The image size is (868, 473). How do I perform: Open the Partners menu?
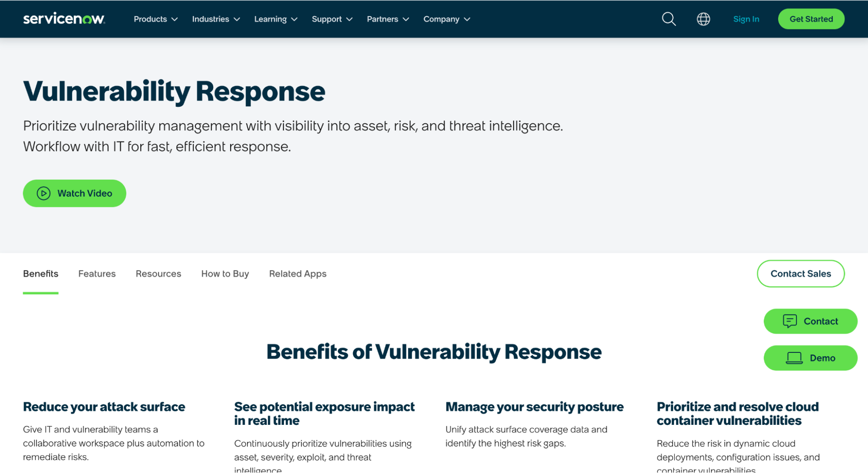[x=387, y=19]
